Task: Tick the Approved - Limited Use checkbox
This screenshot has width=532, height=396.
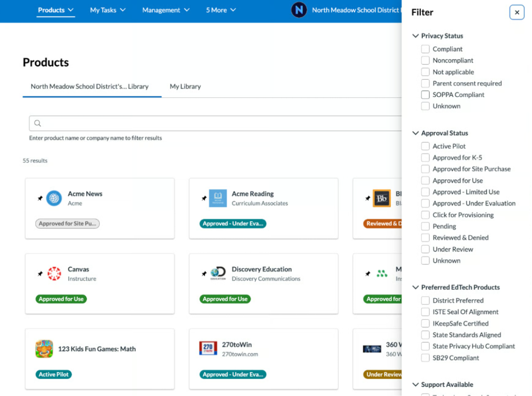Action: (425, 192)
